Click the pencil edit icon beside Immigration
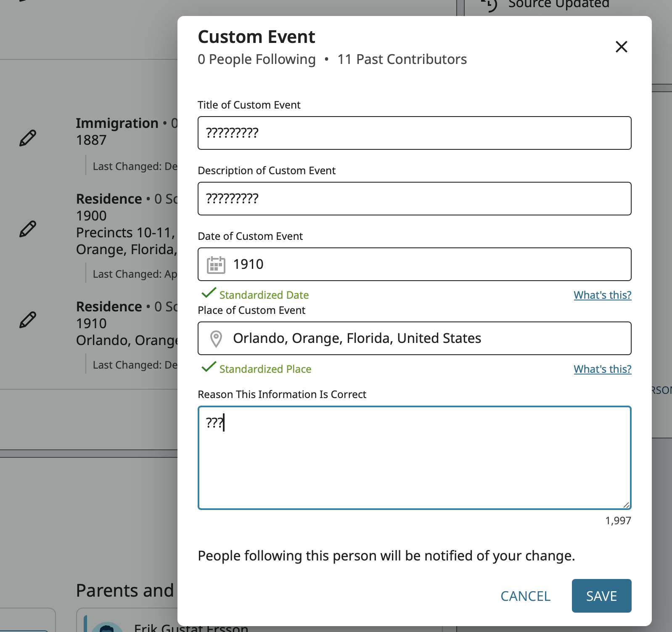Image resolution: width=672 pixels, height=632 pixels. click(x=28, y=138)
